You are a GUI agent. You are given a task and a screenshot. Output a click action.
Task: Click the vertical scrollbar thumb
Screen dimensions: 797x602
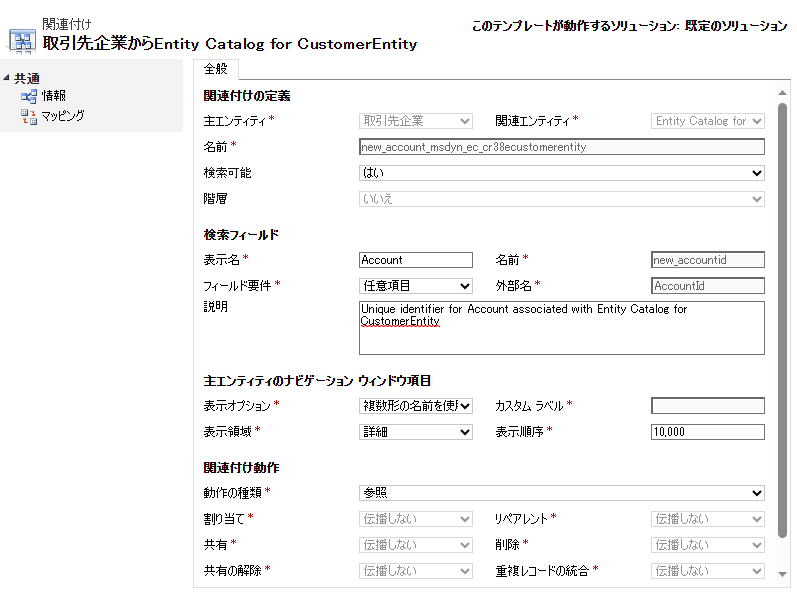782,320
